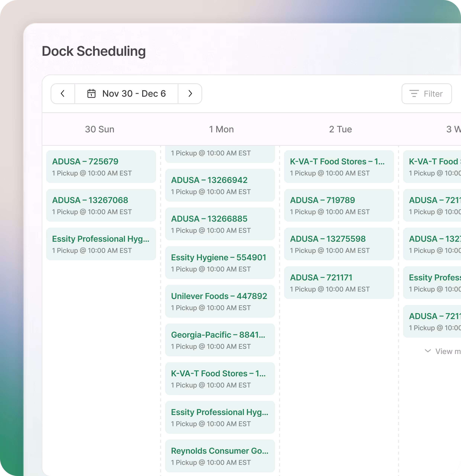461x476 pixels.
Task: Open Georgia-Pacific pickup card on Monday
Action: pyautogui.click(x=220, y=340)
